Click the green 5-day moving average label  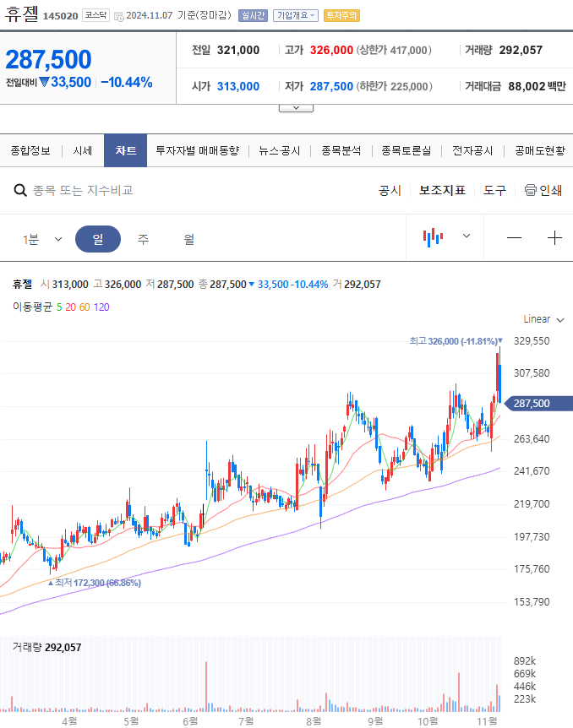pos(59,307)
